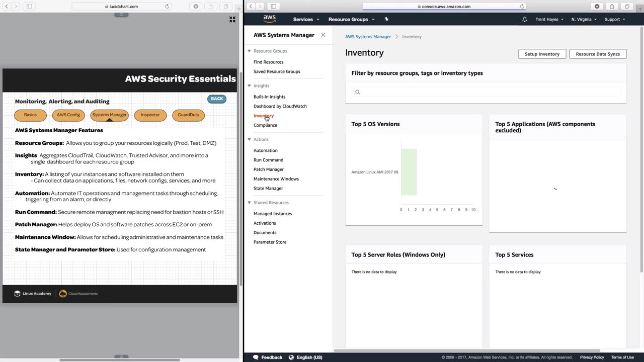This screenshot has width=644, height=362.
Task: Open Documents in the sidebar
Action: (x=265, y=233)
